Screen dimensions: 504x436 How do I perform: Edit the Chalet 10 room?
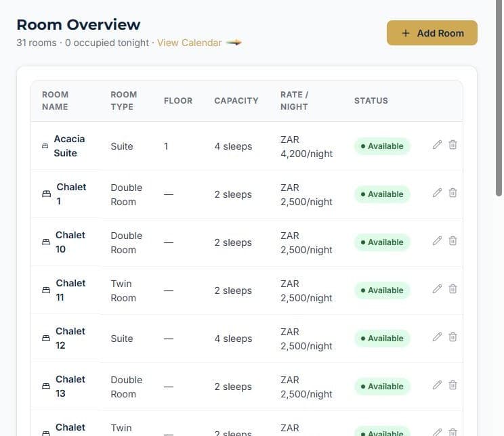437,241
